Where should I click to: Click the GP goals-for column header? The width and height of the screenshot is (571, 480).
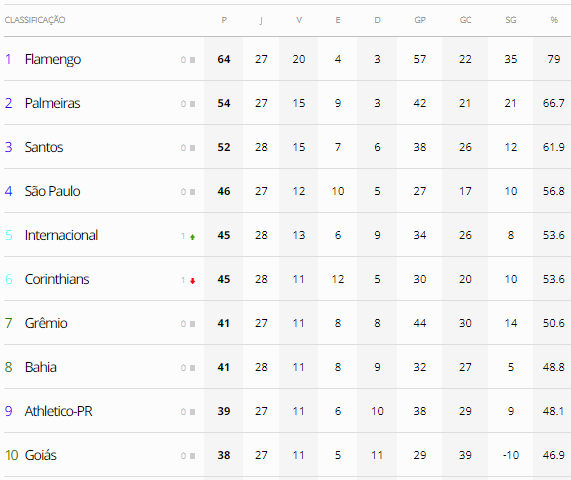click(420, 20)
